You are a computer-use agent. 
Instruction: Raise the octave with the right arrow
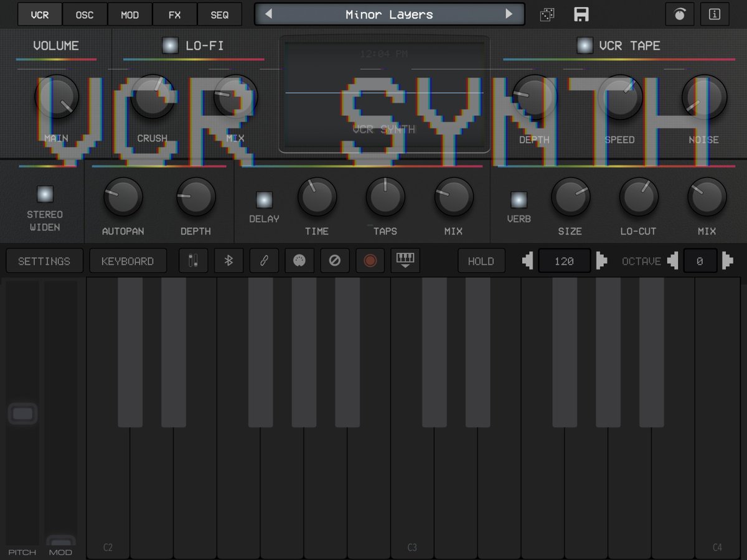point(727,261)
